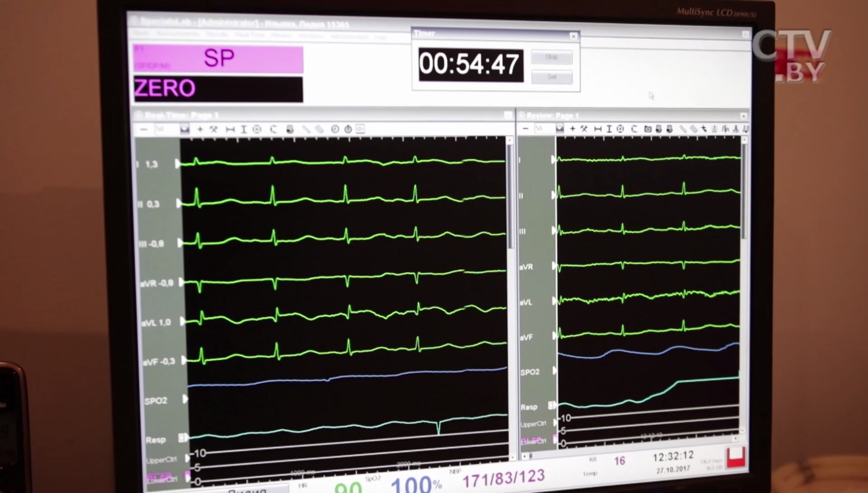This screenshot has height=493, width=868.
Task: Click Real-Time vertical scrollbar thumb
Action: [510, 197]
